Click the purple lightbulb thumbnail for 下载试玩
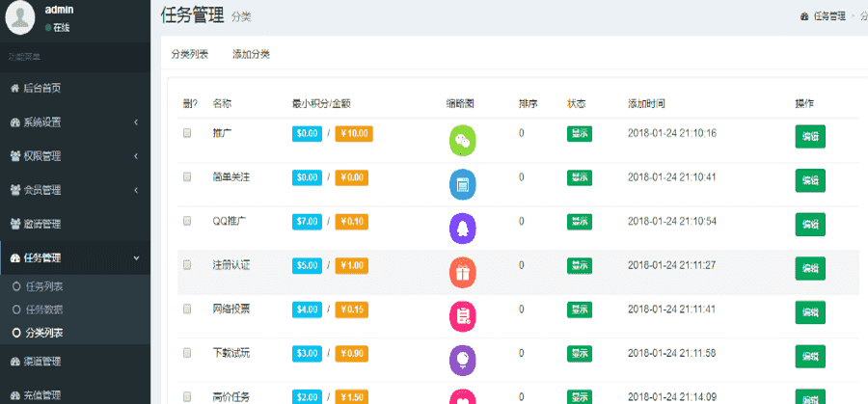Screen dimensions: 868x404 coord(463,360)
